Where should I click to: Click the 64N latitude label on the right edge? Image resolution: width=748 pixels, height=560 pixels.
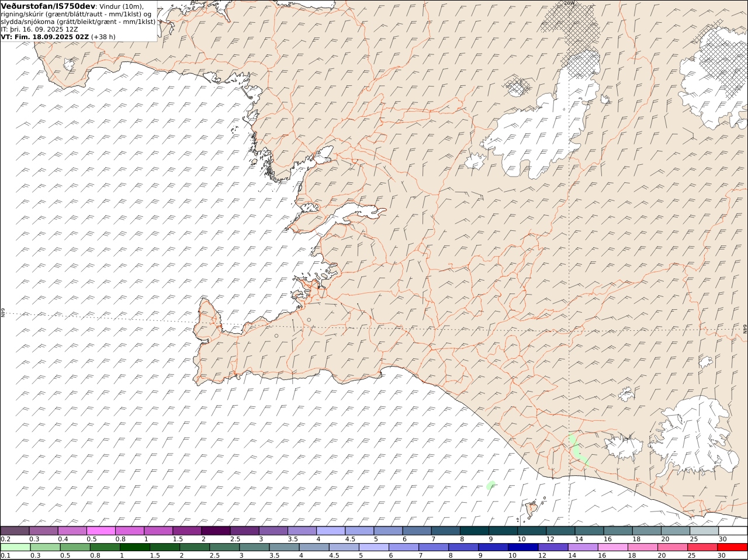745,329
